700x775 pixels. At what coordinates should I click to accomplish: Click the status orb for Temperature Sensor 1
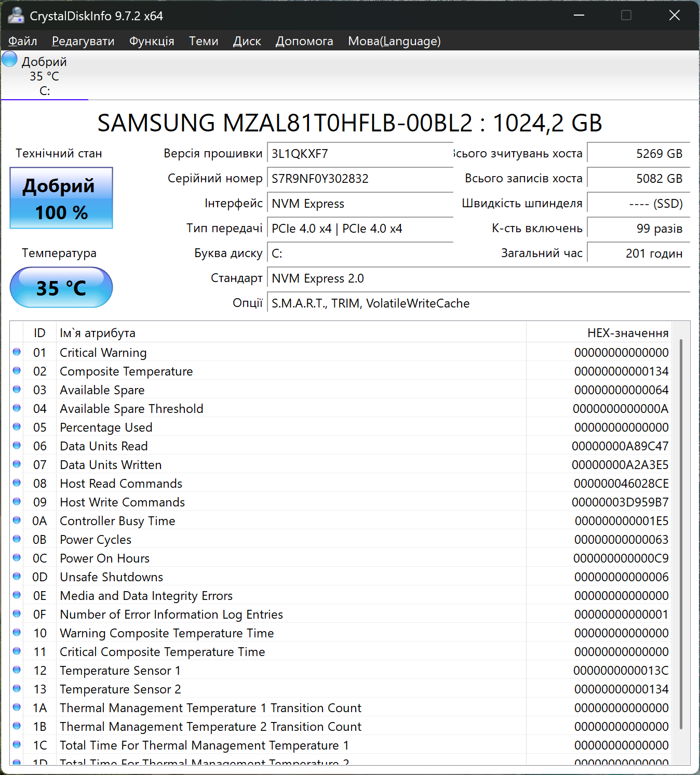(x=17, y=670)
